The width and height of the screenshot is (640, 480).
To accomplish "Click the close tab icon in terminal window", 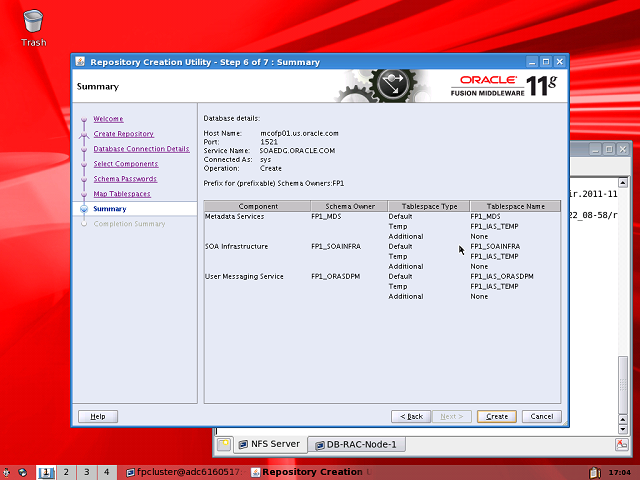I will click(622, 444).
